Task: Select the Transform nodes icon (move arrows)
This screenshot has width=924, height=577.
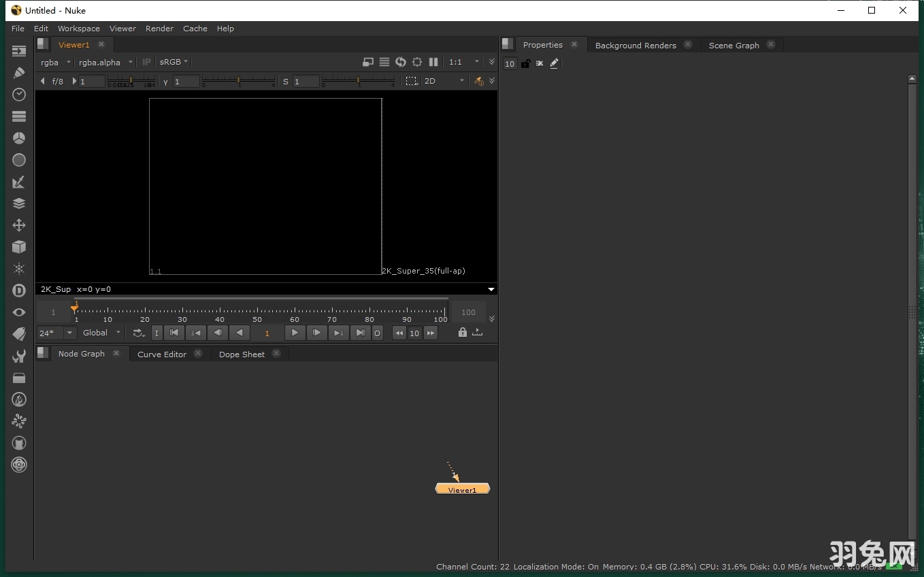Action: tap(18, 225)
